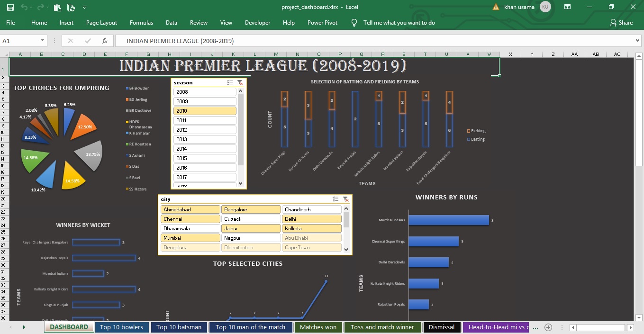Click the Save icon in quick access toolbar

pyautogui.click(x=10, y=7)
